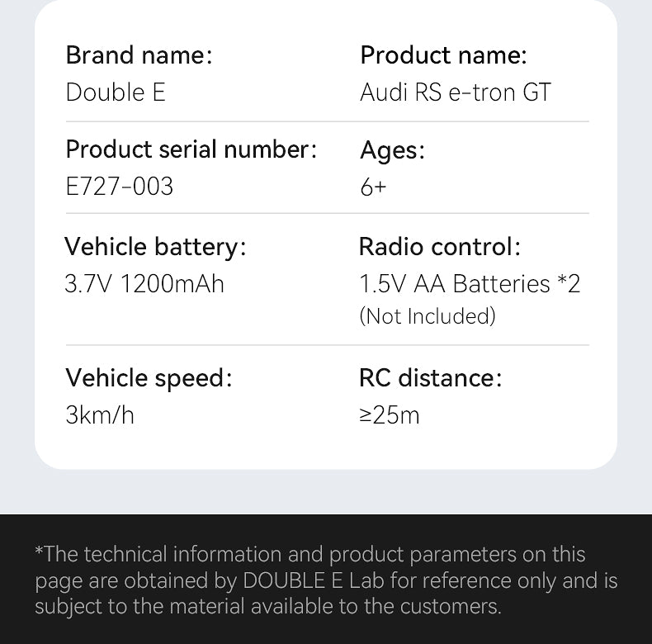The width and height of the screenshot is (652, 644).
Task: Select the "1.5V AA Batteries *2" text
Action: point(470,284)
